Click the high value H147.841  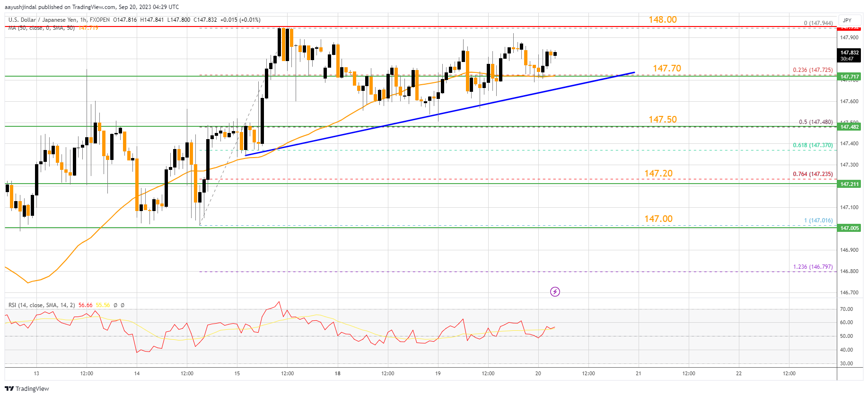[x=152, y=20]
